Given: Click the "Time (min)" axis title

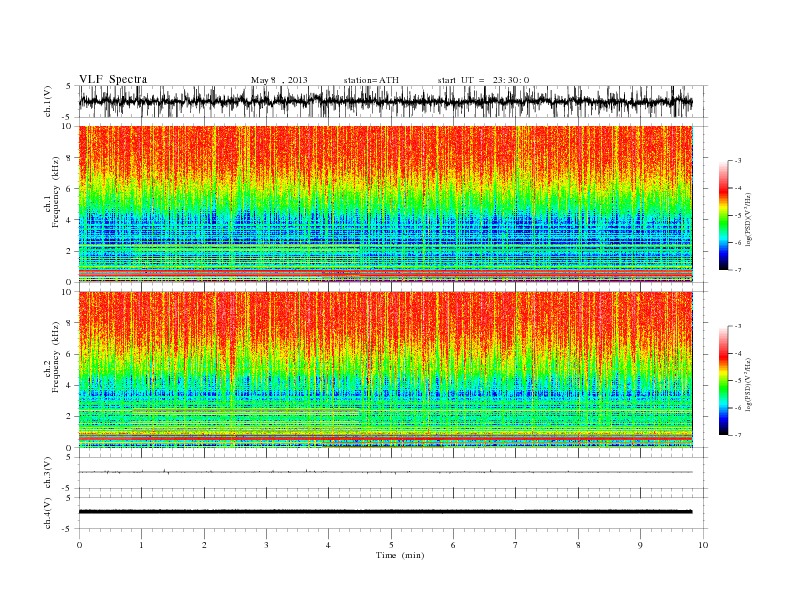Looking at the screenshot, I should 400,555.
